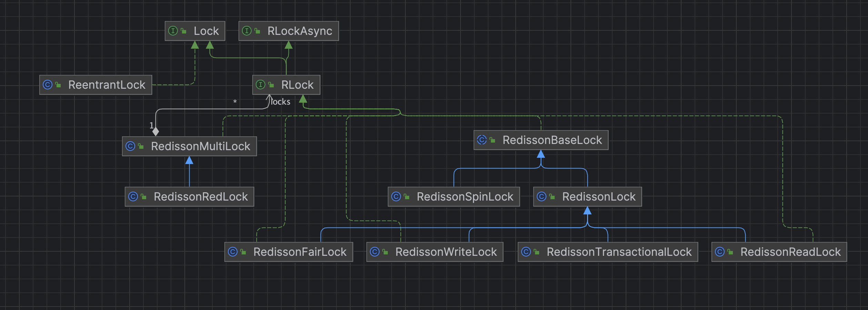Click the public visibility icon on RedissonTransactionalLock
Viewport: 868px width, 310px height.
[x=536, y=252]
